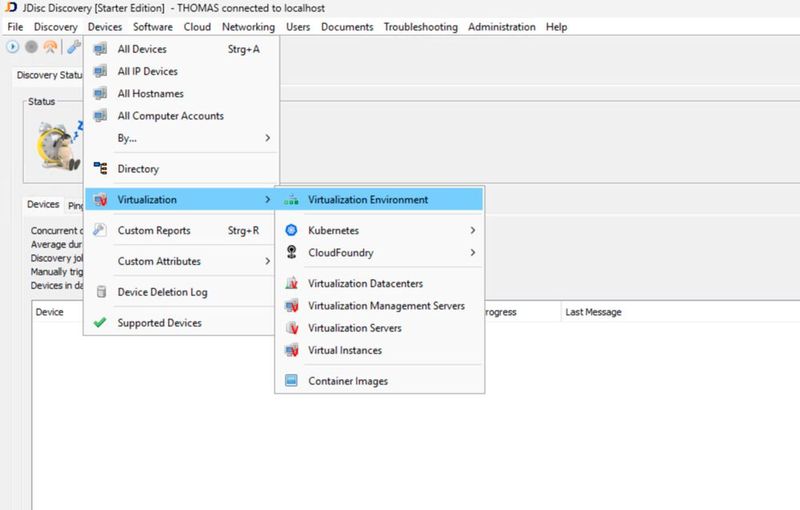This screenshot has height=510, width=800.
Task: Click the green checkmark Supported Devices icon
Action: pos(99,323)
